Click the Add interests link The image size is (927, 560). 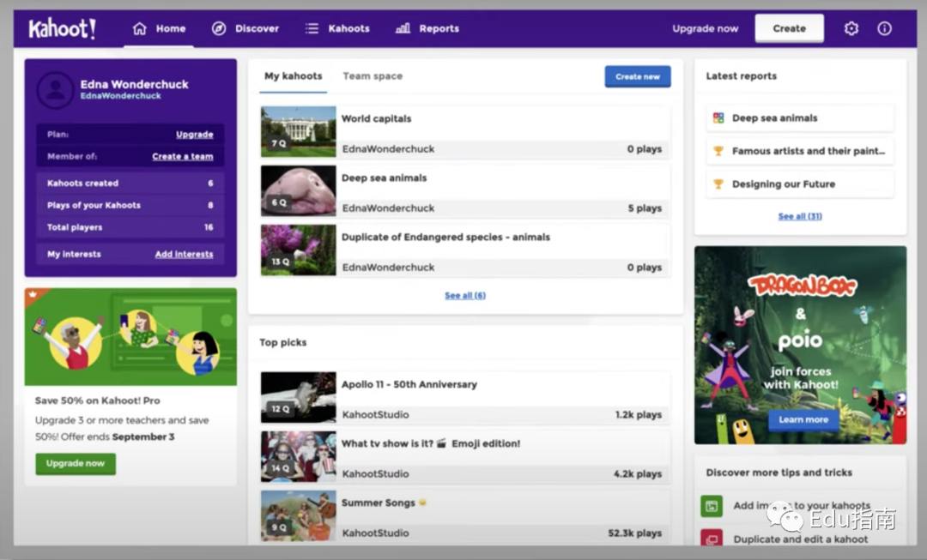[x=184, y=254]
